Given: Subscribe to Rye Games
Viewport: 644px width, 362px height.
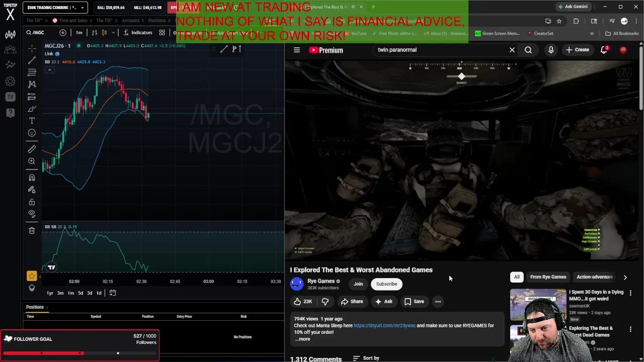Looking at the screenshot, I should tap(386, 284).
